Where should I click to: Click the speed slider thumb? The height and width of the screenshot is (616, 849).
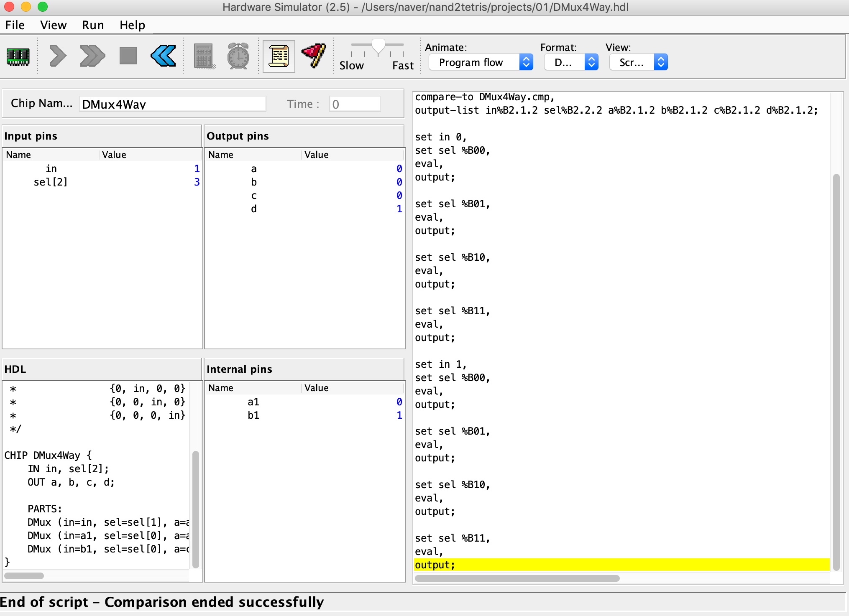378,47
